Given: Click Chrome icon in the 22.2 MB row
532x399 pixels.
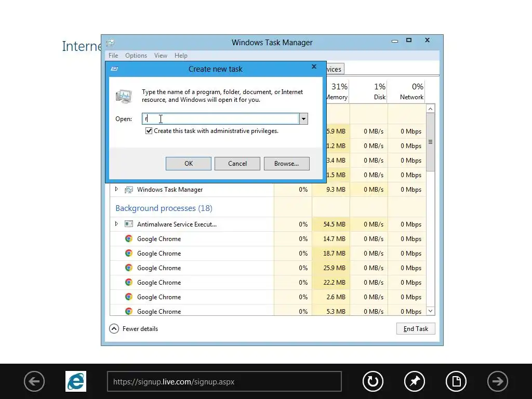Looking at the screenshot, I should pos(129,282).
